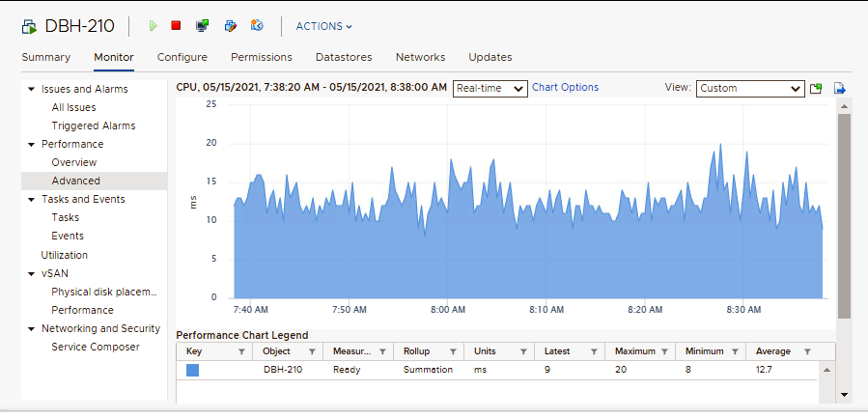Open the Chart Options link
This screenshot has width=868, height=419.
(565, 87)
